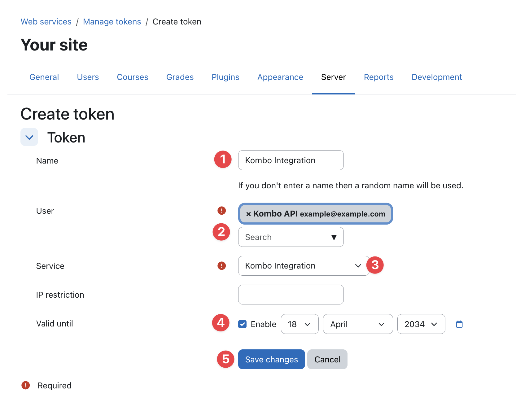Expand the user Search dropdown arrow

[x=334, y=237]
